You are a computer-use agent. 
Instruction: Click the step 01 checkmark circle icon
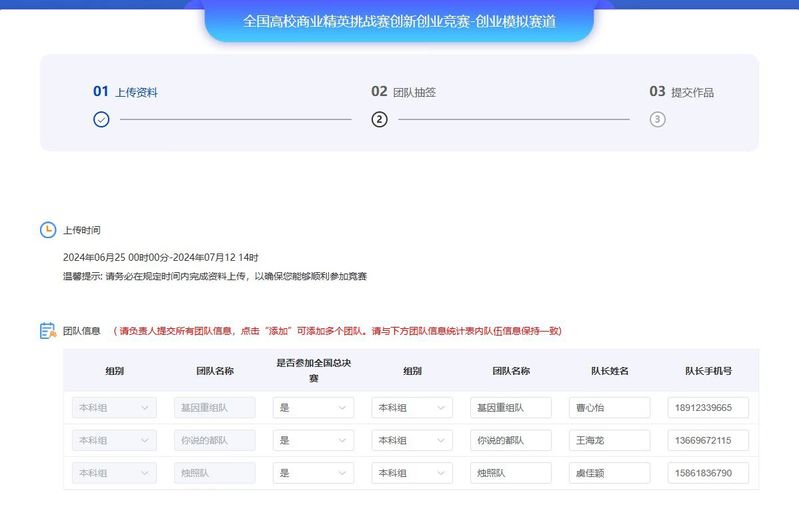101,120
